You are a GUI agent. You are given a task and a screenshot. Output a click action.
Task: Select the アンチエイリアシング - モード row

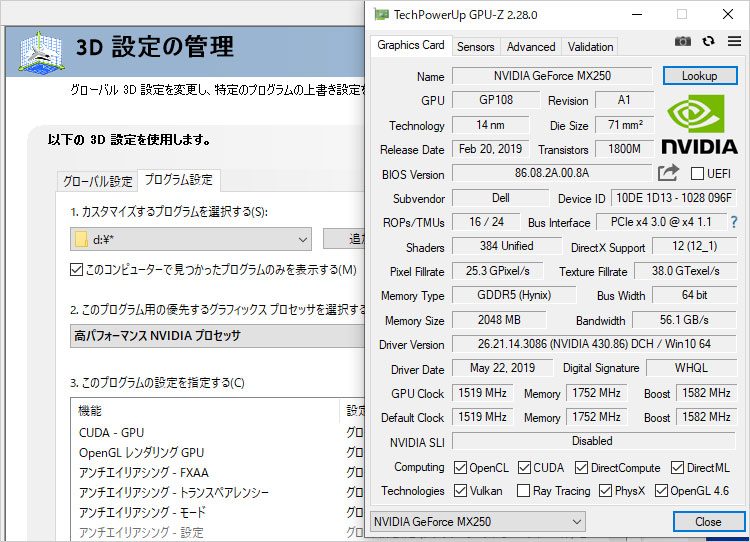point(218,513)
